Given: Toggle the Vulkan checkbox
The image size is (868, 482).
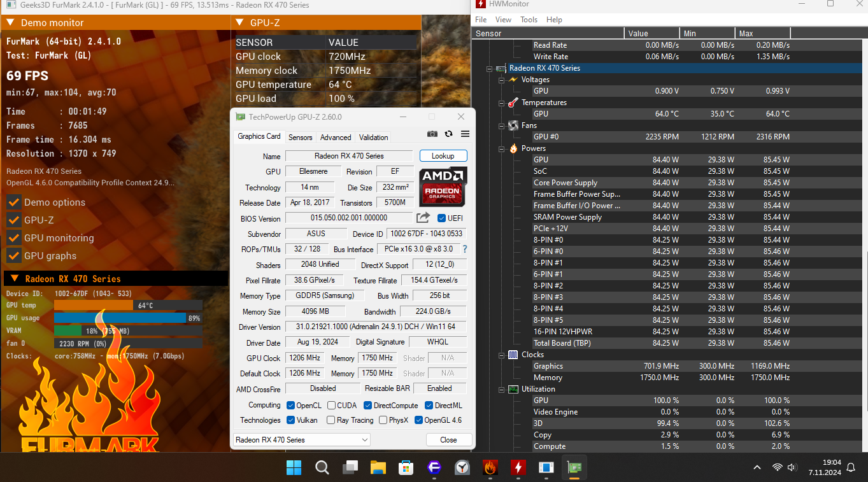Looking at the screenshot, I should point(290,420).
